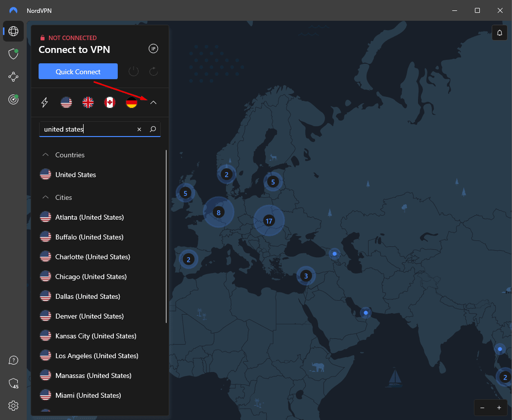
Task: Select the 3-server cluster in the Middle East
Action: tap(306, 276)
